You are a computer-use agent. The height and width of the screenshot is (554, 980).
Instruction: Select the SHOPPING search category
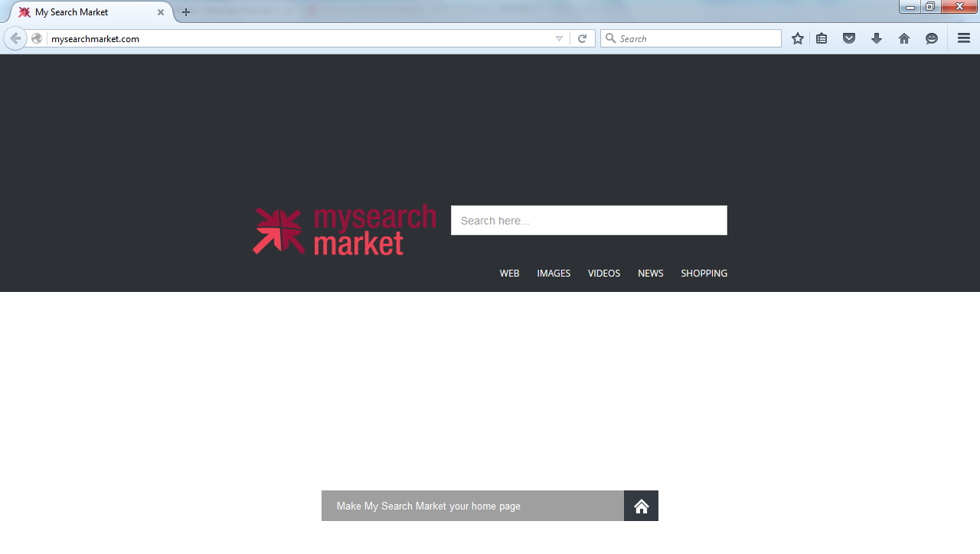pyautogui.click(x=704, y=274)
